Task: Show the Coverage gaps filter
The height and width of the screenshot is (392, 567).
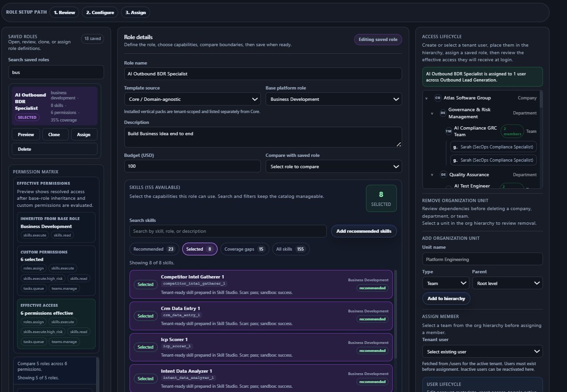Action: pos(245,249)
